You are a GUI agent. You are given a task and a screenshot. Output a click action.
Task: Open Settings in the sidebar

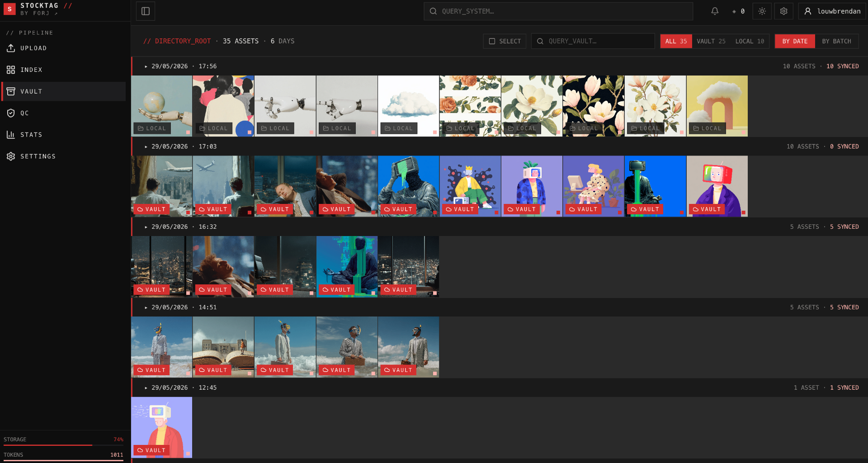[63, 156]
